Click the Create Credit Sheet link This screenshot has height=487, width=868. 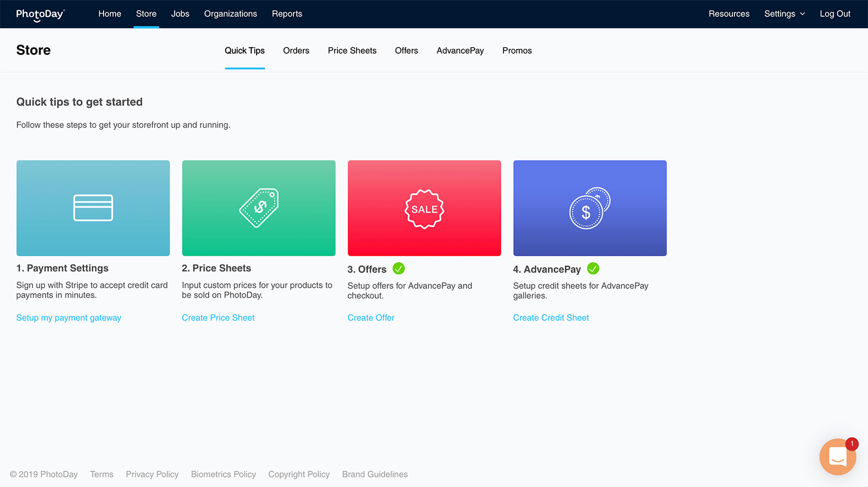551,318
